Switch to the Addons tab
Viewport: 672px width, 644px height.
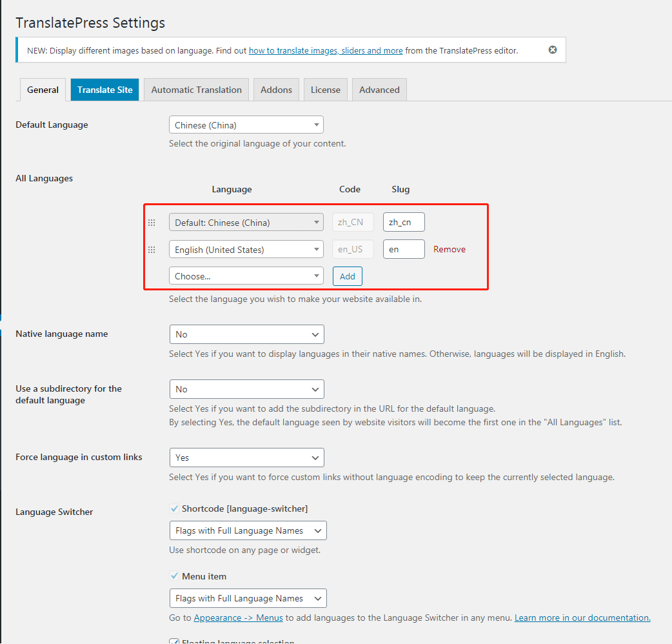(x=276, y=90)
